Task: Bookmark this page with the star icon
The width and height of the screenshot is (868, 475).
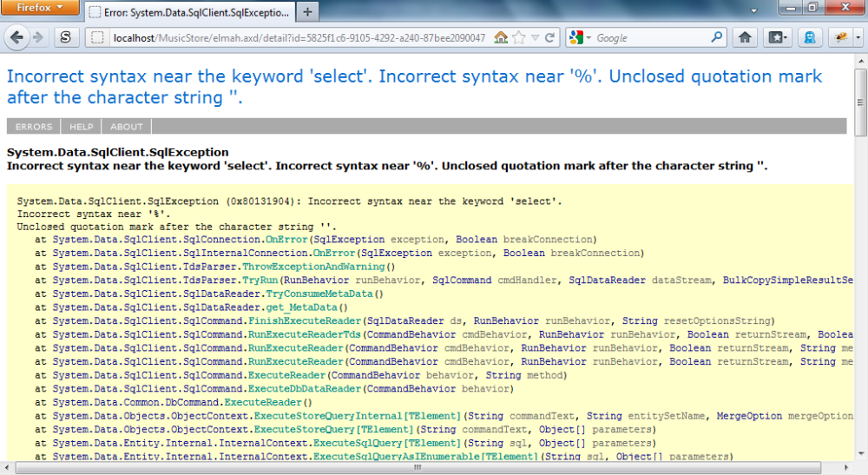Action: (x=519, y=38)
